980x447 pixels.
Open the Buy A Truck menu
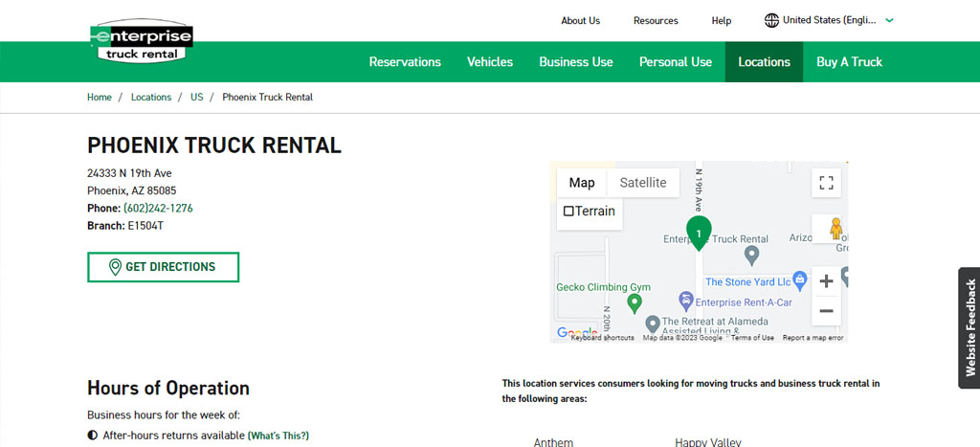click(850, 62)
